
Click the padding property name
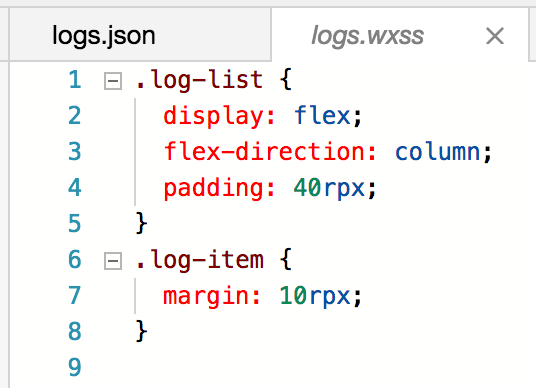[x=214, y=188]
